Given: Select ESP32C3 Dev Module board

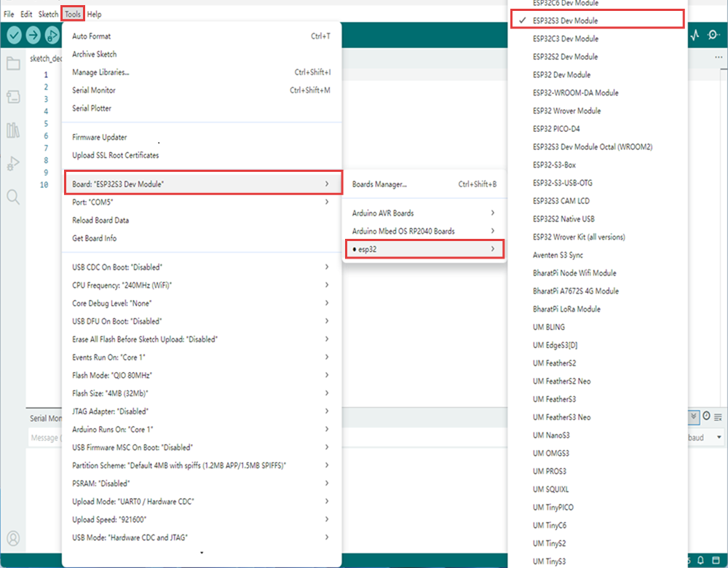Looking at the screenshot, I should (x=598, y=39).
